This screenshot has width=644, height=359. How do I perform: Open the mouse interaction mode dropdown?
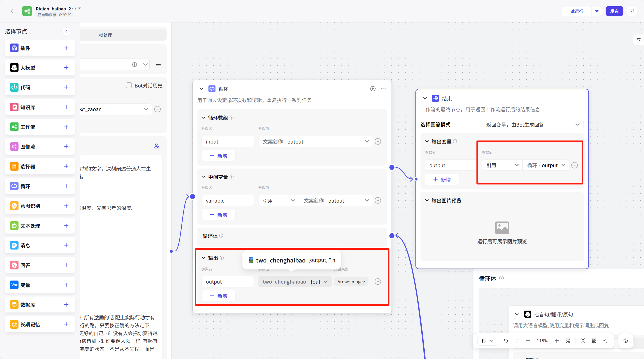[488, 340]
